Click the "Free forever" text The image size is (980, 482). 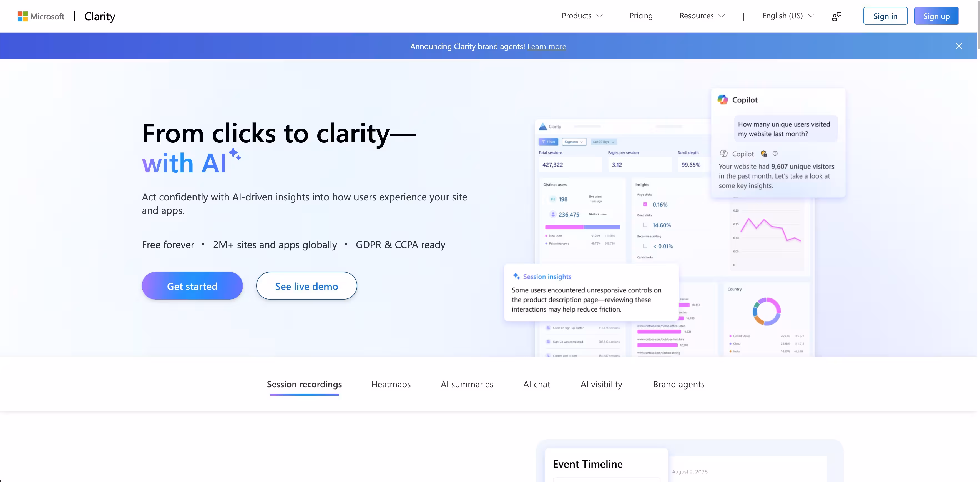click(168, 245)
